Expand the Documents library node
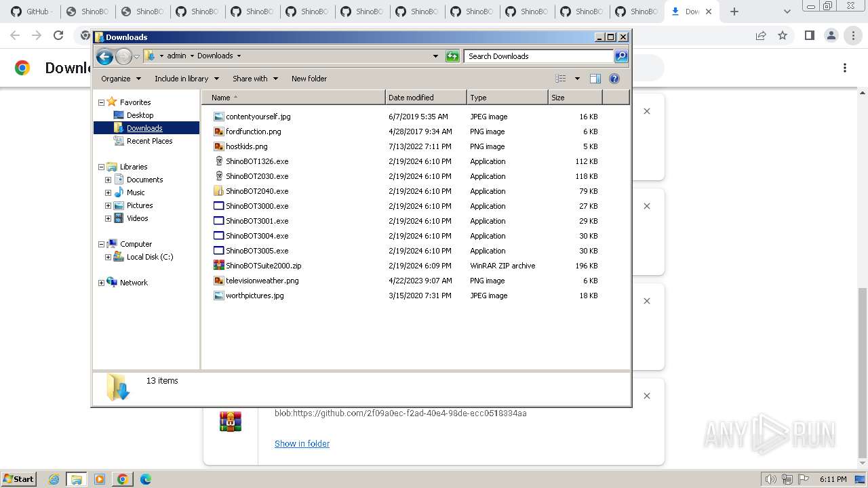868x488 pixels. click(108, 180)
